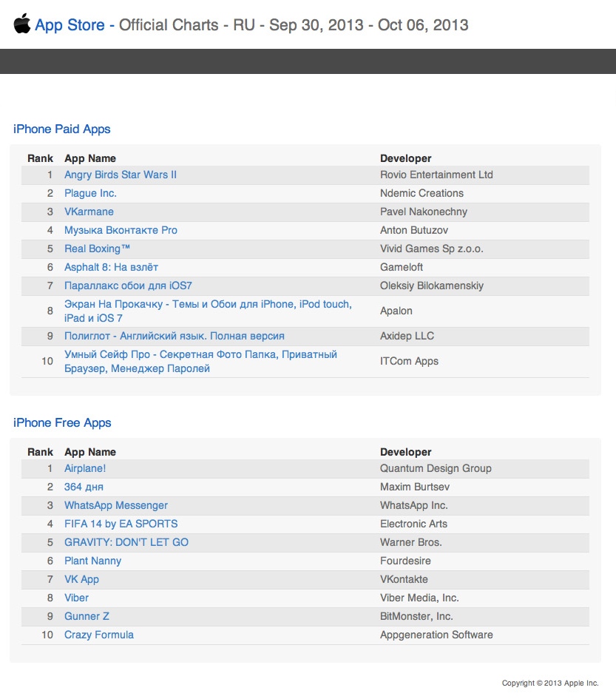Open Real Boxing™ app link

[98, 249]
